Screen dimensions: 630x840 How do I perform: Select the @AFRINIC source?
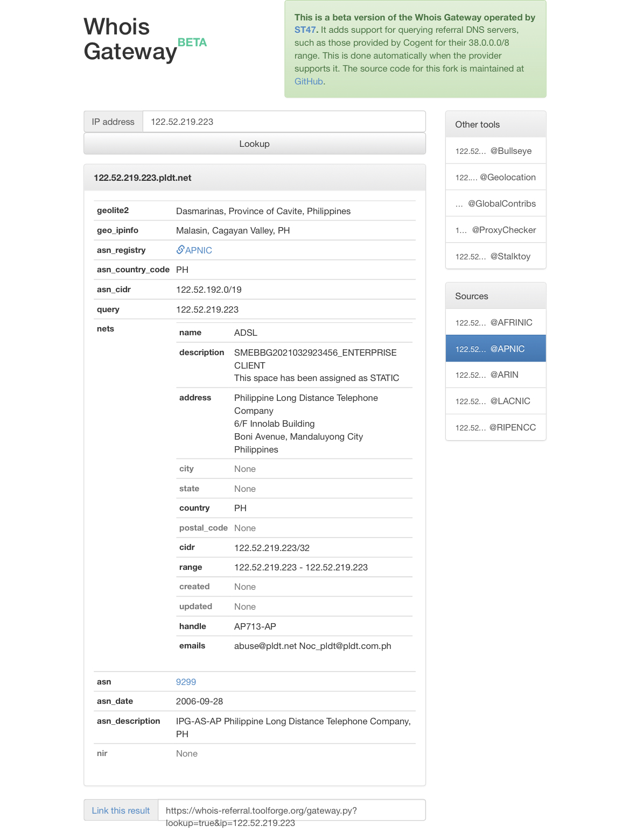click(x=496, y=322)
